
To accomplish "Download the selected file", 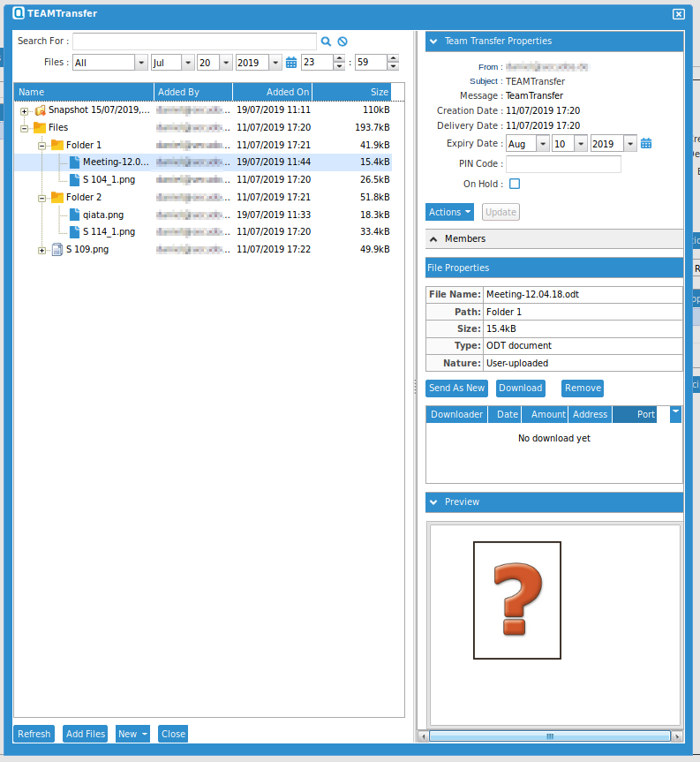I will click(x=521, y=388).
